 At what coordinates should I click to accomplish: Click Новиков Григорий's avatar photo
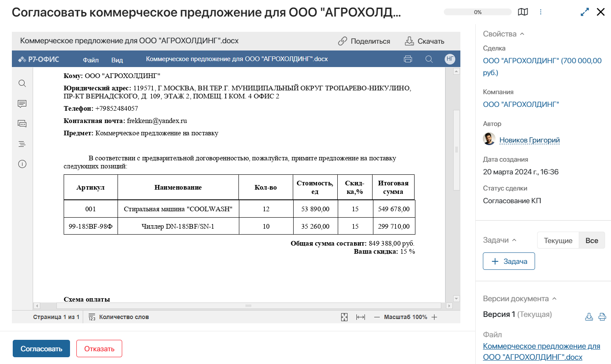[x=489, y=139]
